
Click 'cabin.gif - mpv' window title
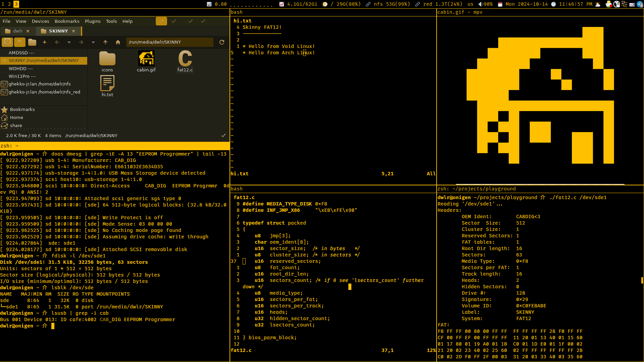pos(460,12)
